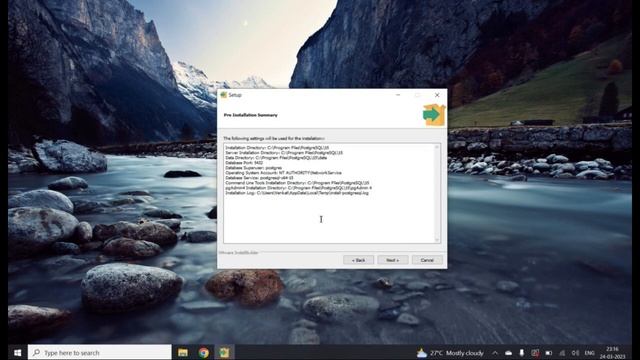Image resolution: width=640 pixels, height=360 pixels.
Task: Select the Server Installation Directory line
Action: 284,153
